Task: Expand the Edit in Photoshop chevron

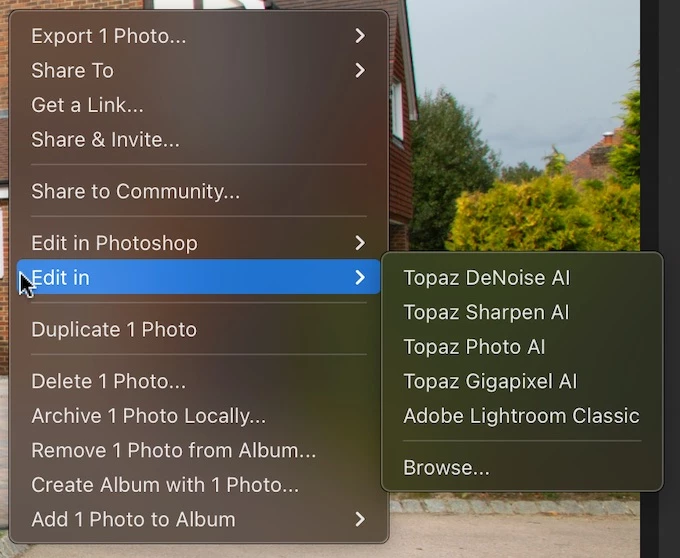Action: (x=360, y=243)
